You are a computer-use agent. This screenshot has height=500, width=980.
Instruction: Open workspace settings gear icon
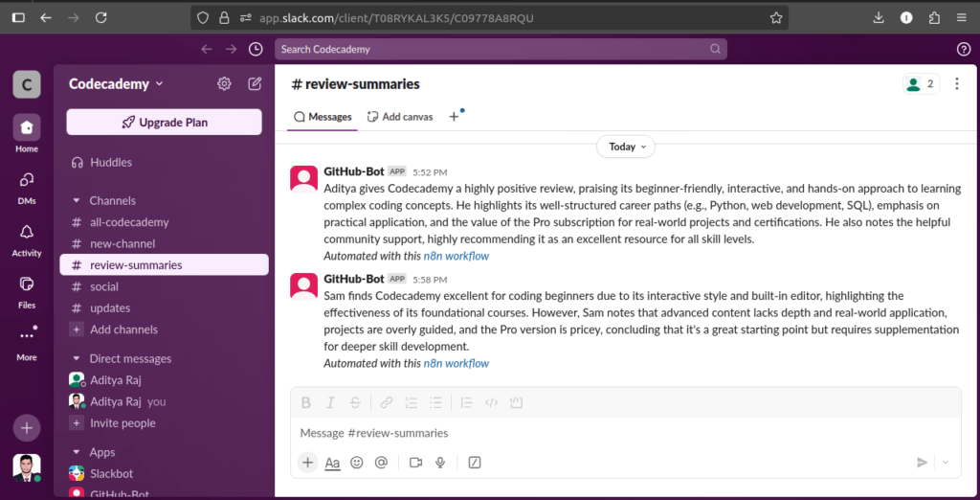(x=224, y=83)
